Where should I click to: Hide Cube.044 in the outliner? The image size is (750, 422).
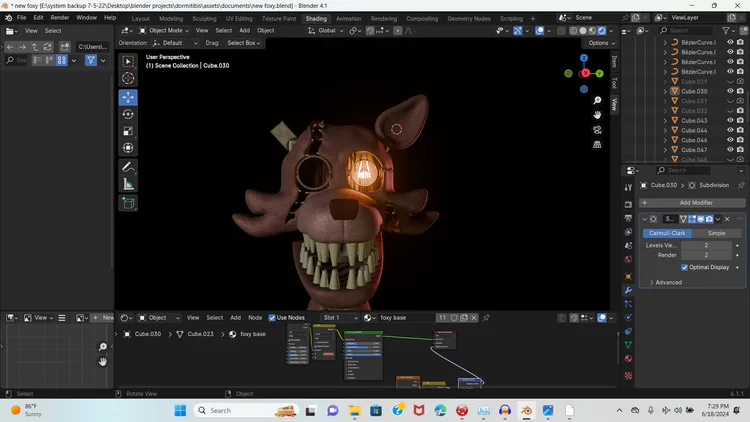[x=730, y=130]
